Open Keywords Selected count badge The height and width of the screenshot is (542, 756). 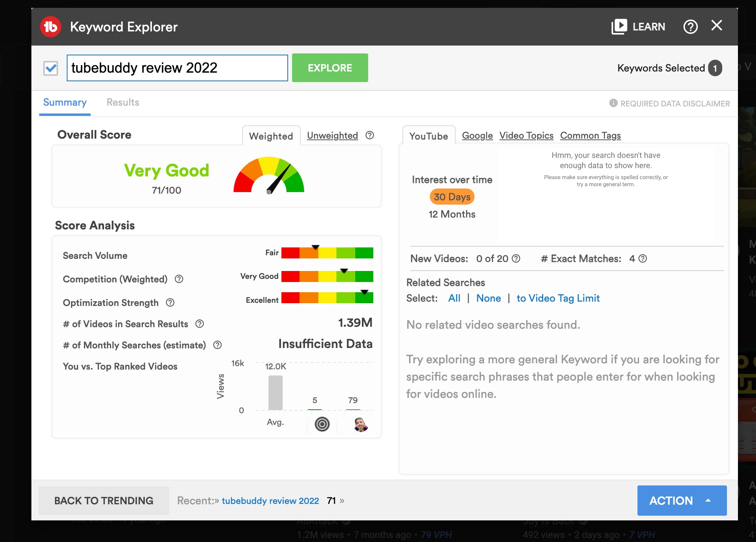715,68
